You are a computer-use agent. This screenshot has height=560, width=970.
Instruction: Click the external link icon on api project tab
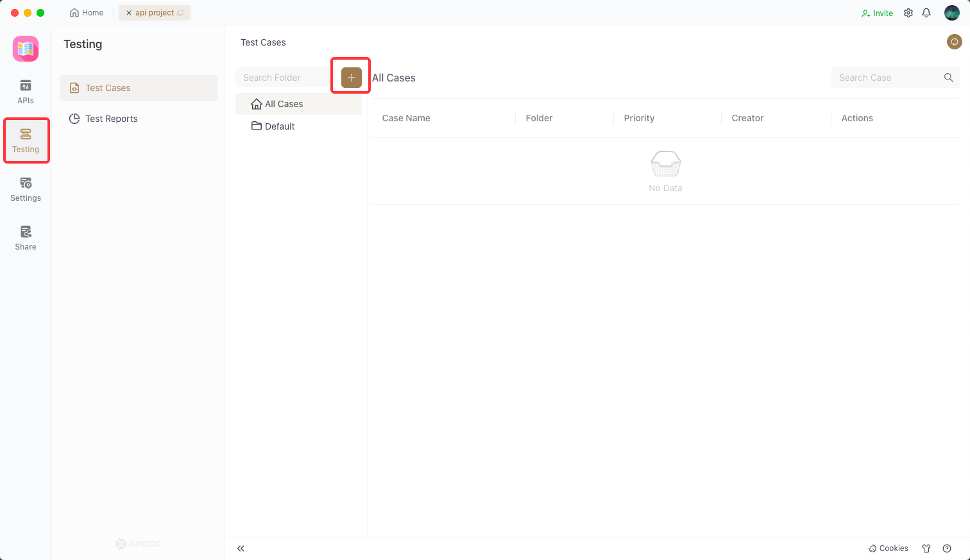[180, 13]
